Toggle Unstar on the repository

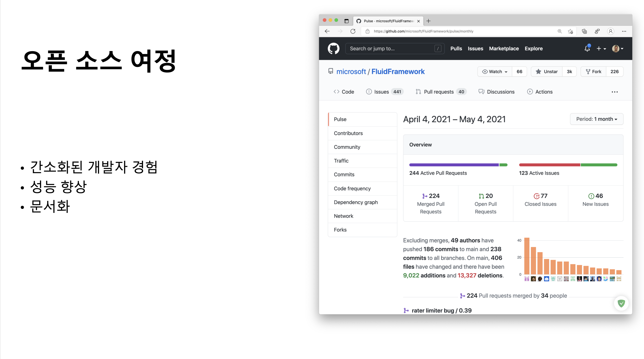pyautogui.click(x=547, y=72)
